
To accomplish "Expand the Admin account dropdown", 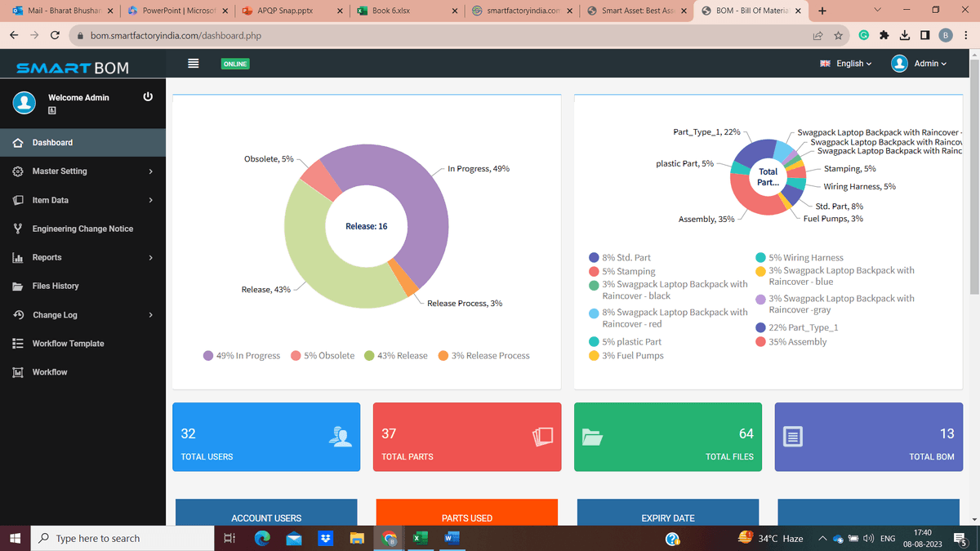I will 924,63.
